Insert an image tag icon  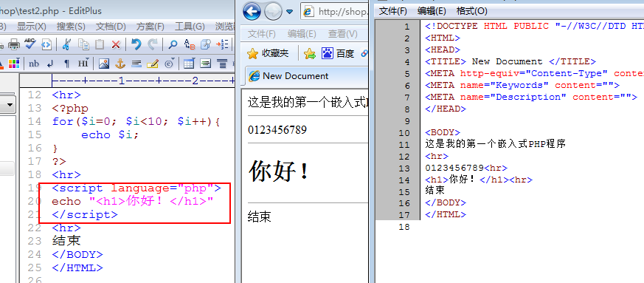tap(104, 64)
